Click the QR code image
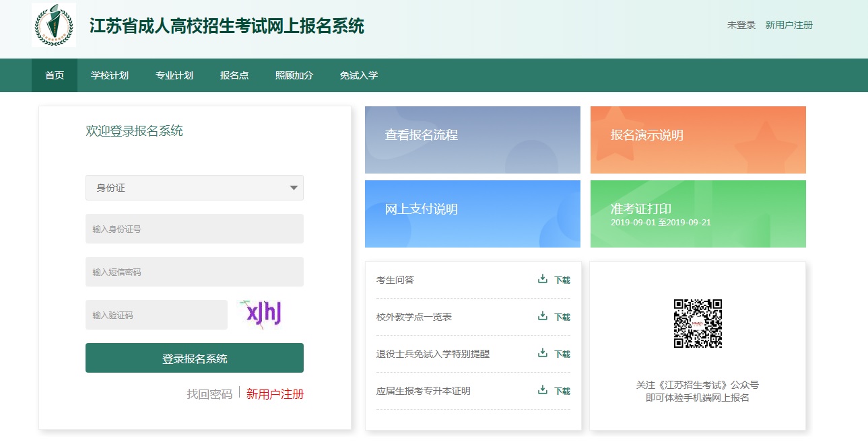 (x=698, y=324)
